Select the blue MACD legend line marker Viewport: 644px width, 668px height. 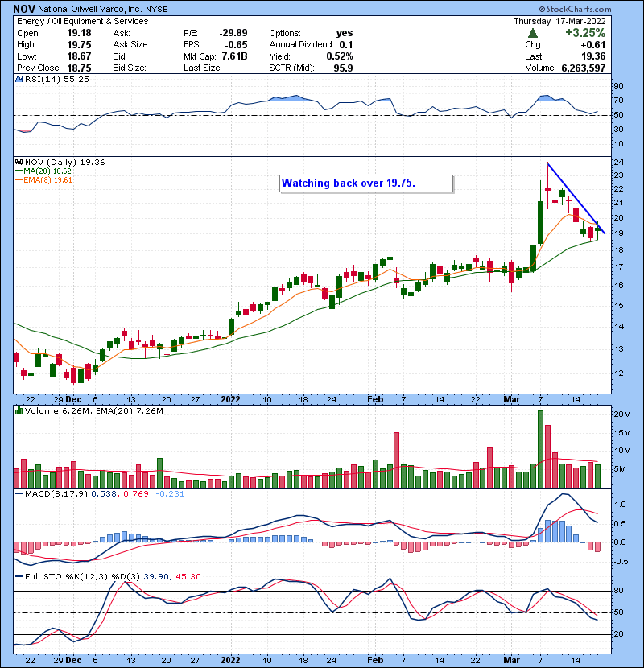click(19, 493)
